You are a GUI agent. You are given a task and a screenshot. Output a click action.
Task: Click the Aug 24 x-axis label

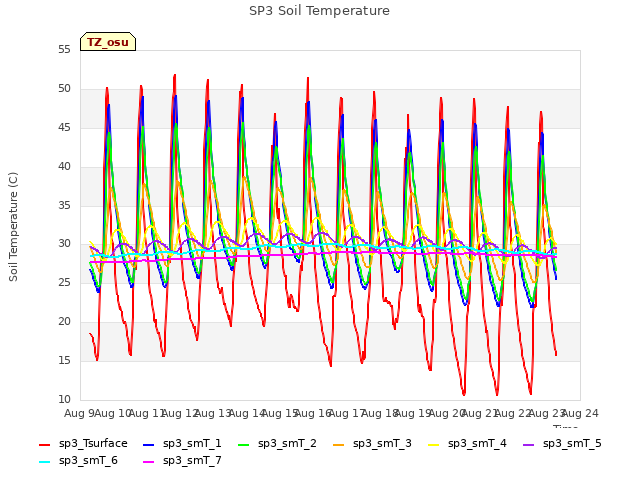[x=580, y=414]
